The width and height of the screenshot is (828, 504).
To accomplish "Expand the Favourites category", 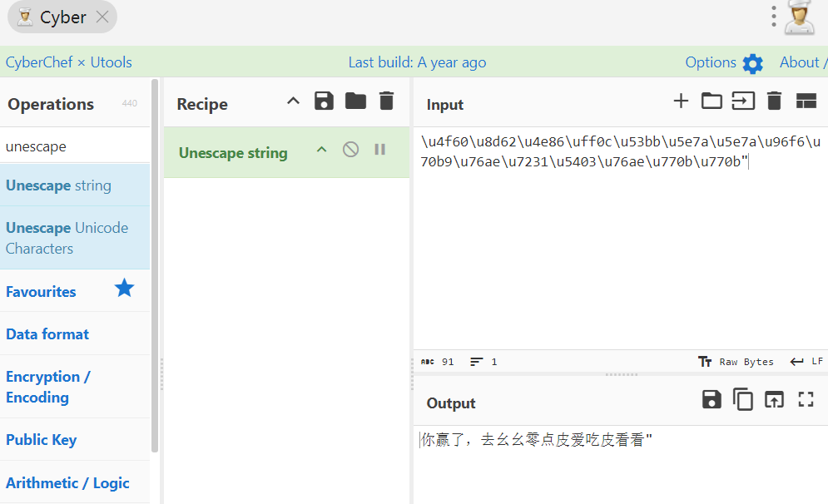I will coord(75,291).
